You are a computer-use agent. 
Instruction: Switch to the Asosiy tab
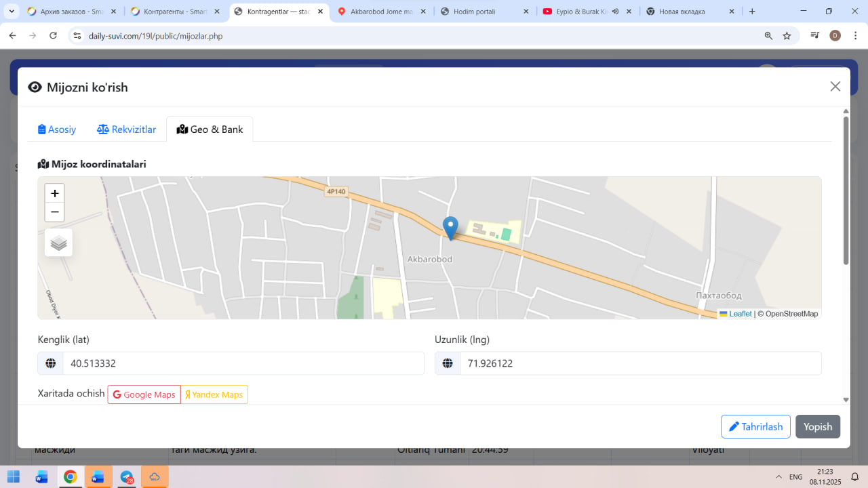(57, 129)
